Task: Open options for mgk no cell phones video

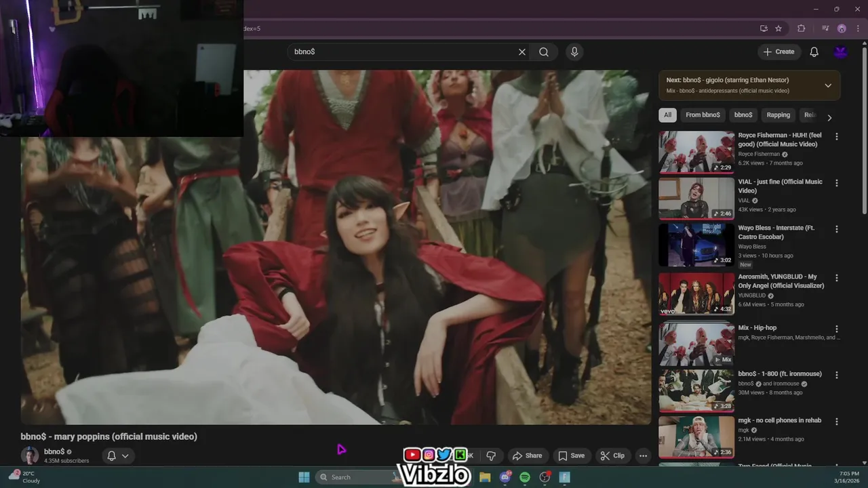Action: point(836,422)
